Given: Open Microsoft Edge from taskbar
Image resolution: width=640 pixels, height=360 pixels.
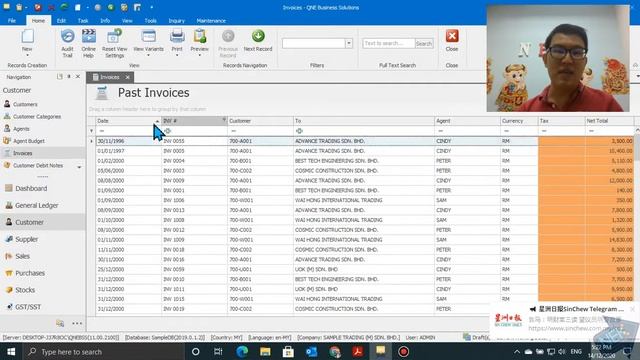Looking at the screenshot, I should pos(242,351).
